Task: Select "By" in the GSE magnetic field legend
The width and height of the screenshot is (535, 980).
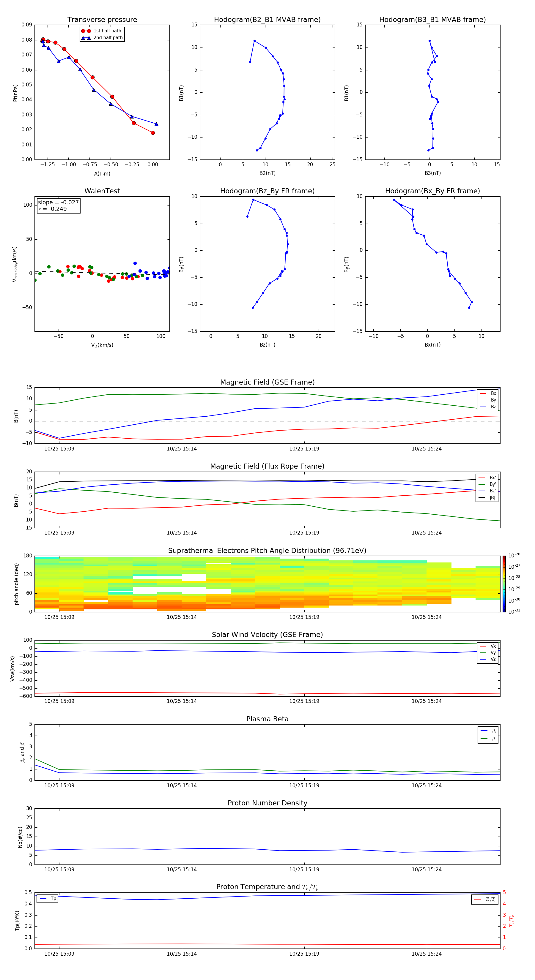Action: tap(488, 400)
